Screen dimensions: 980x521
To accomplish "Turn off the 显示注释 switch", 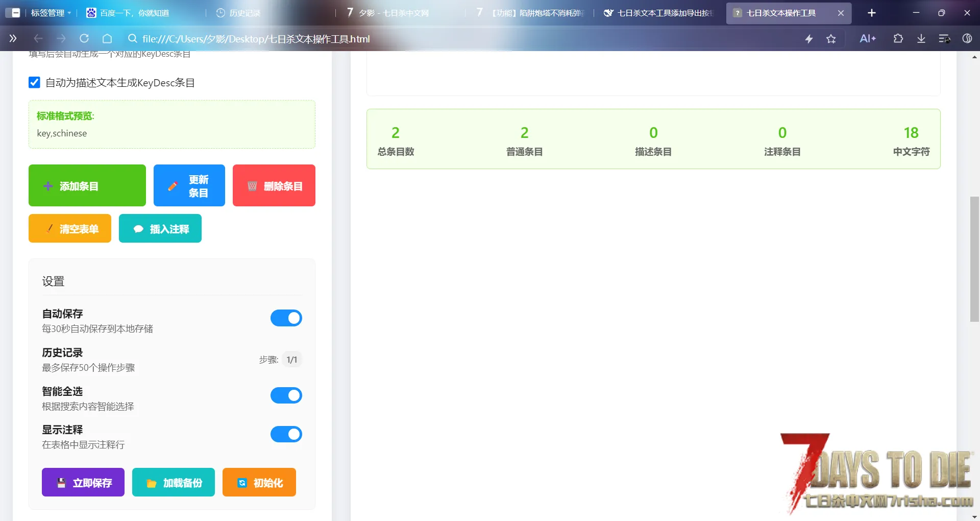I will pyautogui.click(x=286, y=434).
